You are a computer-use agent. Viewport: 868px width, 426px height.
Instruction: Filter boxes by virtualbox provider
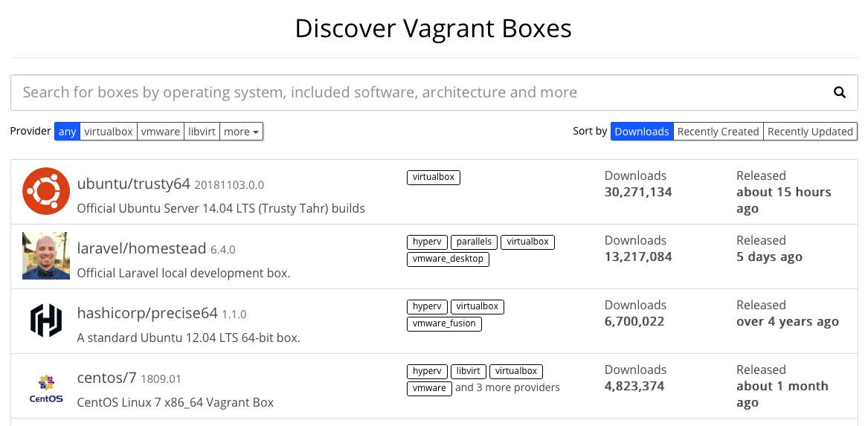[x=109, y=132]
